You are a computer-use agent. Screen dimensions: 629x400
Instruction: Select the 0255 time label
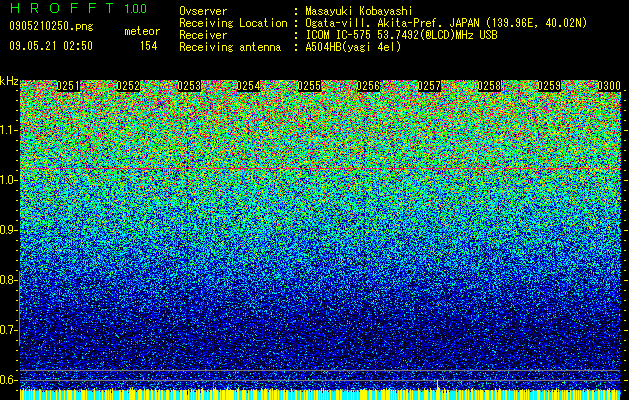pyautogui.click(x=309, y=86)
